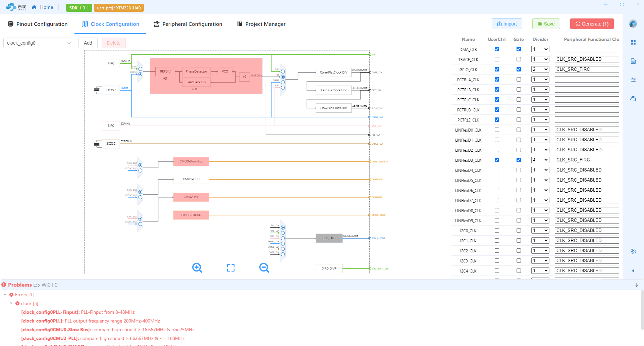Zoom out of the clock diagram
The height and width of the screenshot is (346, 644).
264,267
